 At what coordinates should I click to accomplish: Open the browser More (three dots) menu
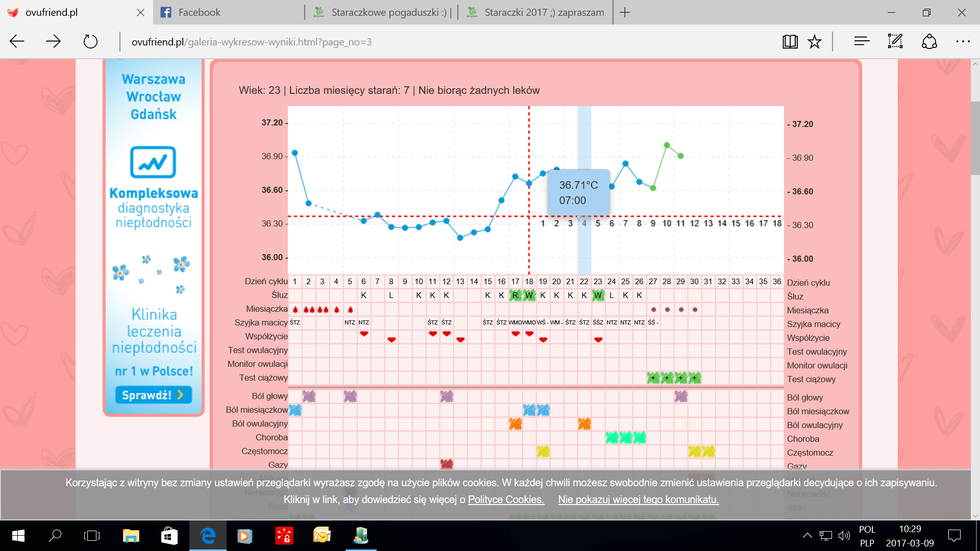pos(963,41)
